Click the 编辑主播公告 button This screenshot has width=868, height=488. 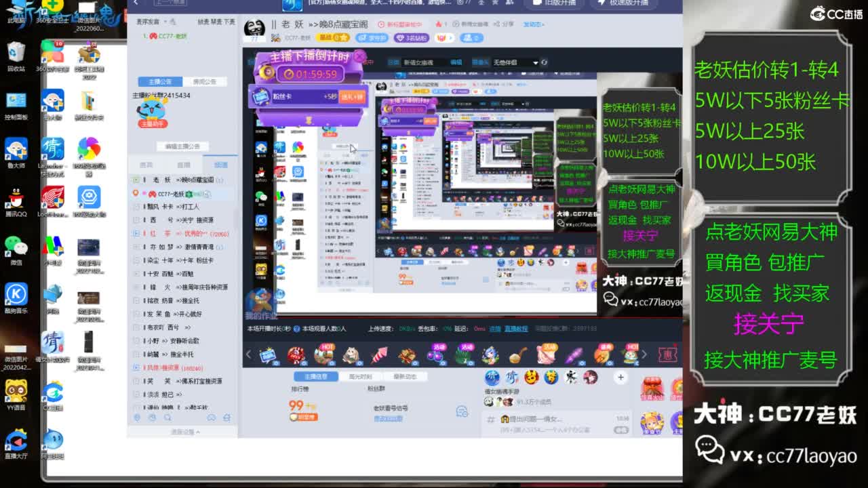tap(182, 146)
